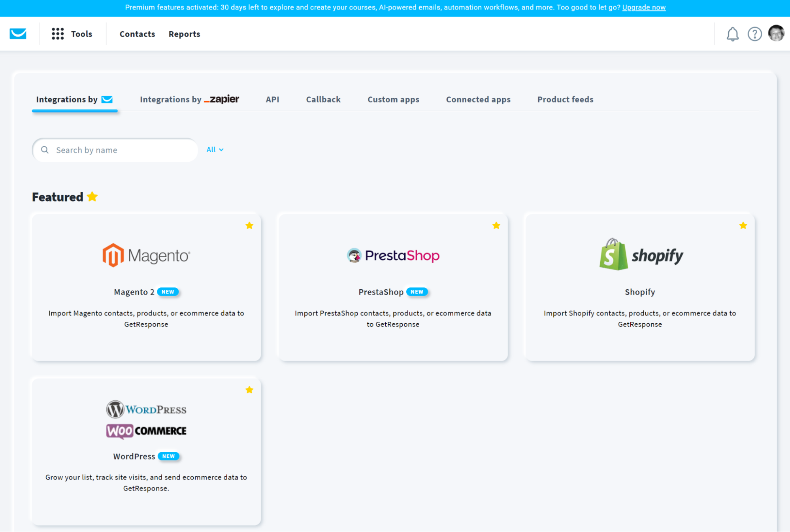Open the Magento 2 integration title
This screenshot has width=790, height=532.
point(134,292)
